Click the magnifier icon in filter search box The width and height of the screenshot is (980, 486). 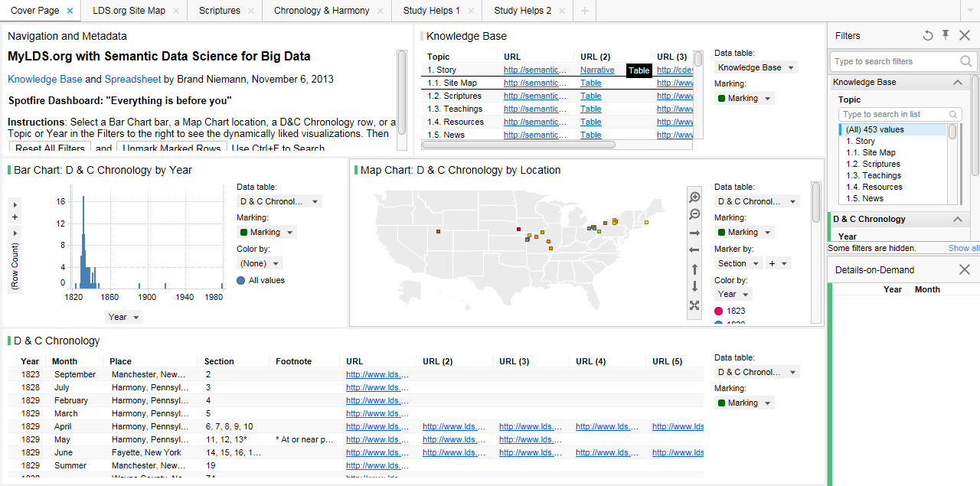point(966,61)
